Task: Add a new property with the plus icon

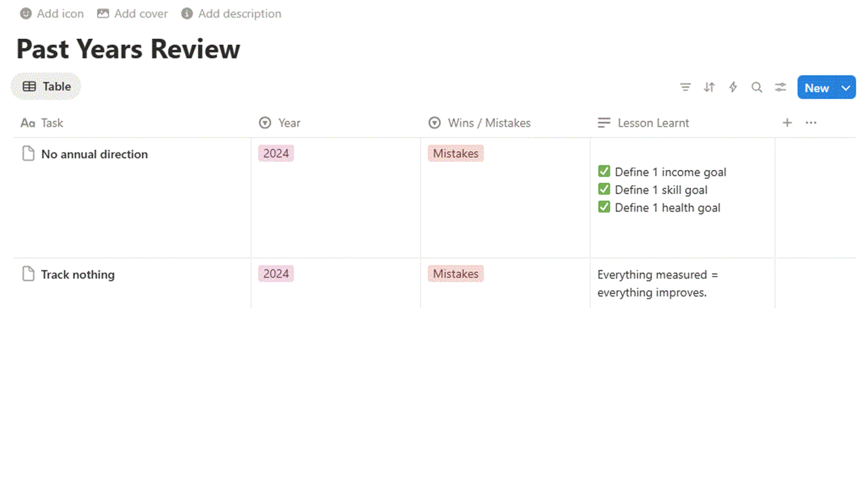Action: (x=787, y=123)
